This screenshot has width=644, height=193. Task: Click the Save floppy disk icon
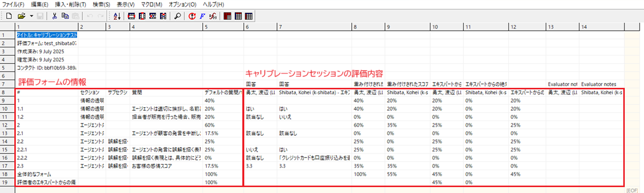(40, 16)
